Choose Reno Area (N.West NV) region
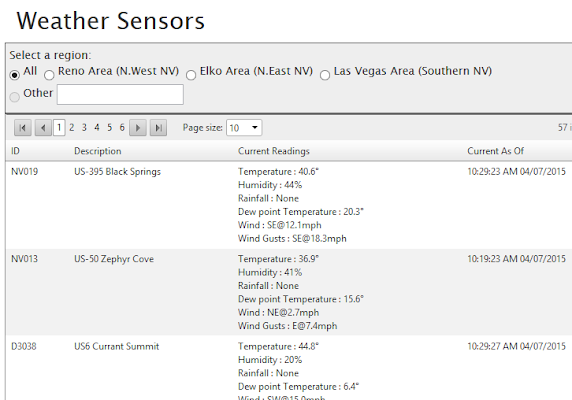 pos(49,75)
